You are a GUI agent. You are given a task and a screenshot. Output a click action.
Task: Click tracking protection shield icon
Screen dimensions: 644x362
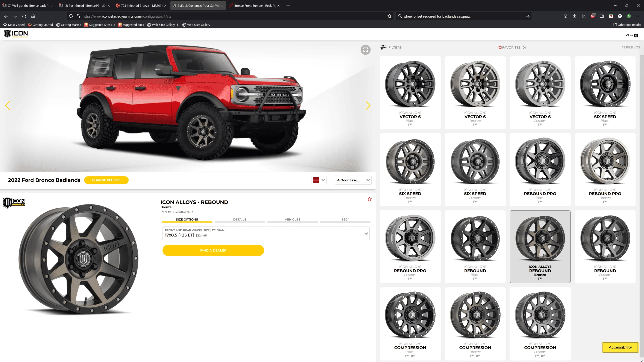coord(71,16)
